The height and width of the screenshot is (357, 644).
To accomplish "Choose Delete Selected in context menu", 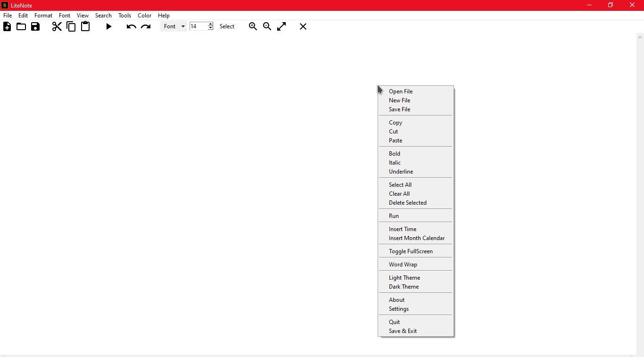I will pyautogui.click(x=415, y=203).
